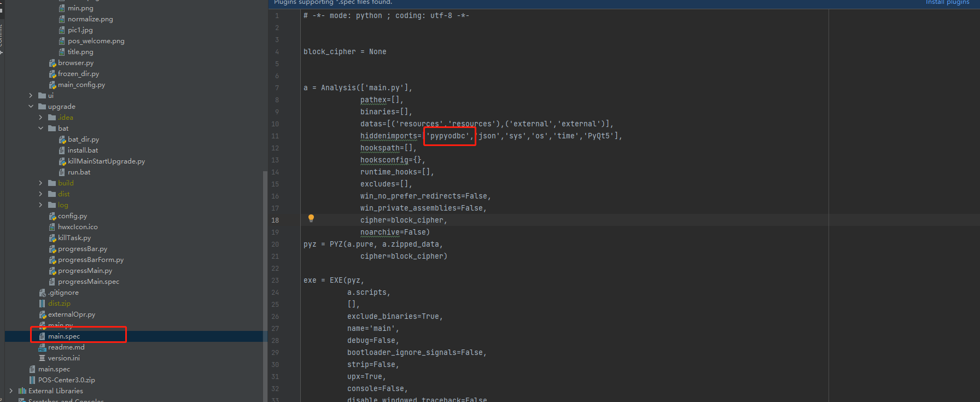Click the run.bat file icon

click(x=62, y=172)
